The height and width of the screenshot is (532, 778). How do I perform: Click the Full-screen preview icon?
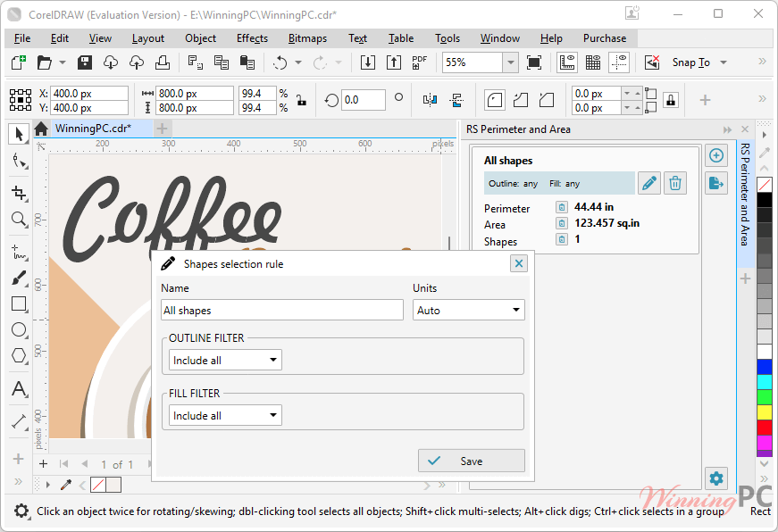[x=534, y=62]
